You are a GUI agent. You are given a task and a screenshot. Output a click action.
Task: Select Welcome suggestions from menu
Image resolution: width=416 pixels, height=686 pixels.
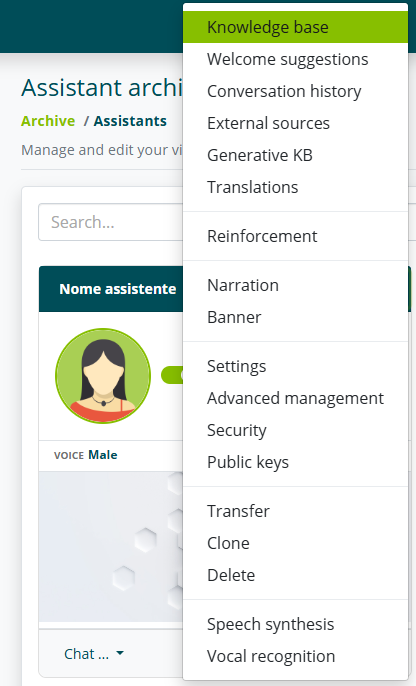click(296, 59)
